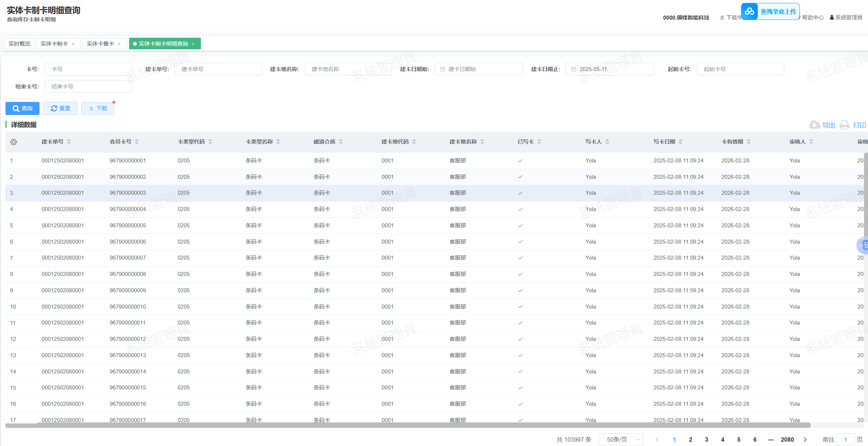Click the horizontal table scrollbar

pos(408,425)
